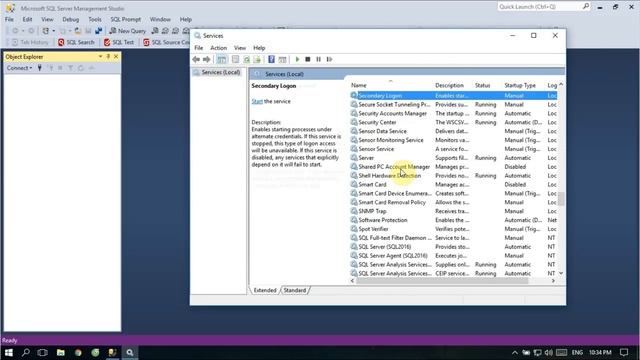Click the horizontal scrollbar in services list

(442, 281)
